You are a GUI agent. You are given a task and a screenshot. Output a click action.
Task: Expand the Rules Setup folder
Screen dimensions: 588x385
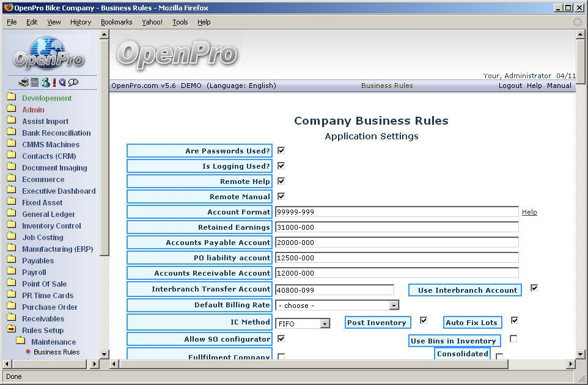tap(12, 330)
